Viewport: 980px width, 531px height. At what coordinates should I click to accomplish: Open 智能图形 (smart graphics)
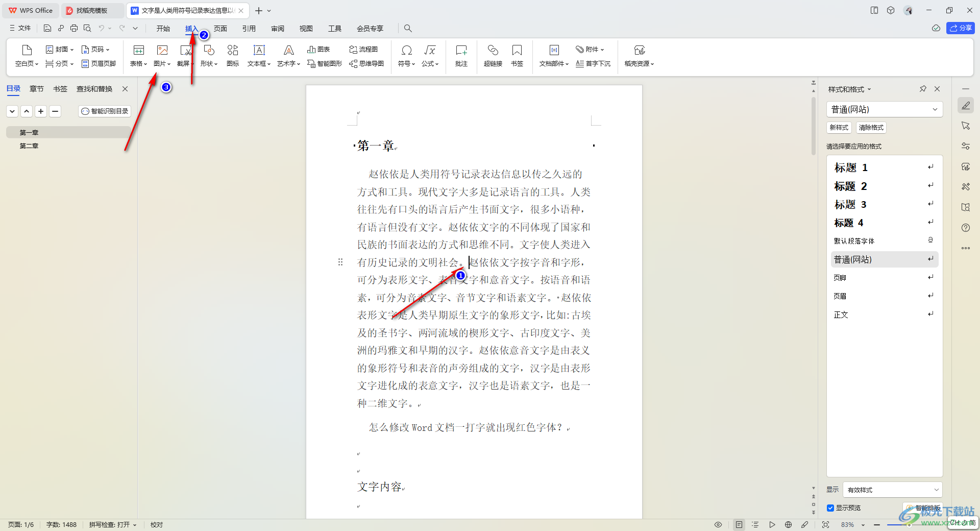point(325,64)
